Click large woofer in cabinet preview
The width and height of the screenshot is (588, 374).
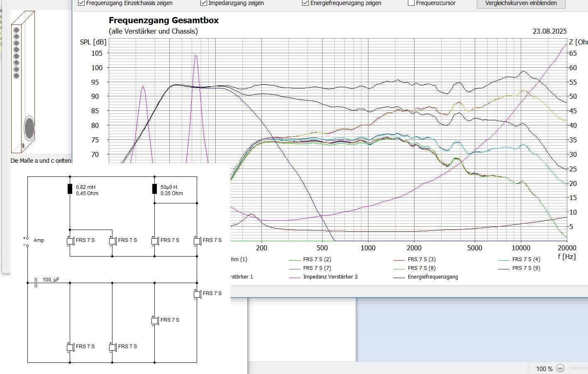tap(29, 128)
